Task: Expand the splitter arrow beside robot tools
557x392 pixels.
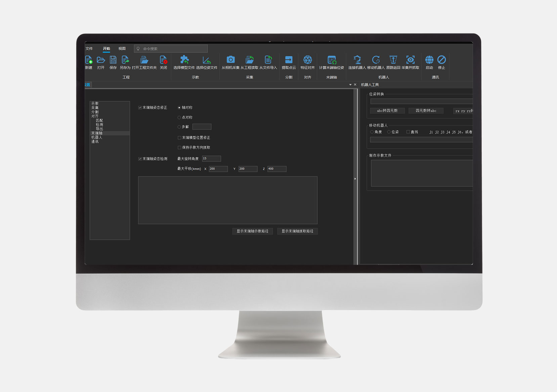Action: coord(355,179)
